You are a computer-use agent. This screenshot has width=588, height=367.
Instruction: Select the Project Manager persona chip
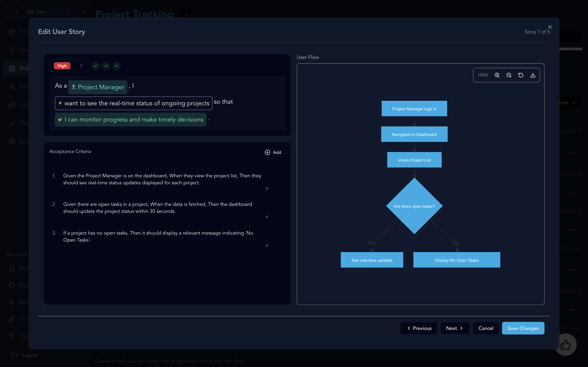point(98,87)
